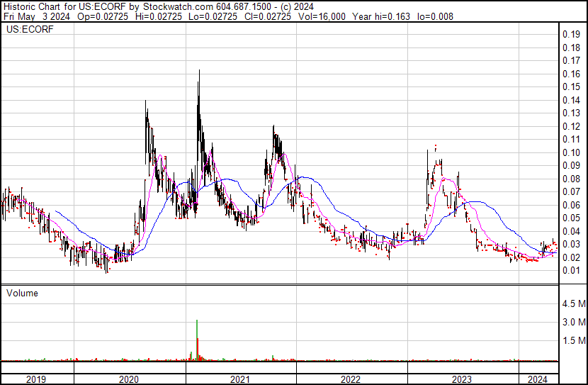
Task: Click the 2024 year label on time axis
Action: [538, 379]
